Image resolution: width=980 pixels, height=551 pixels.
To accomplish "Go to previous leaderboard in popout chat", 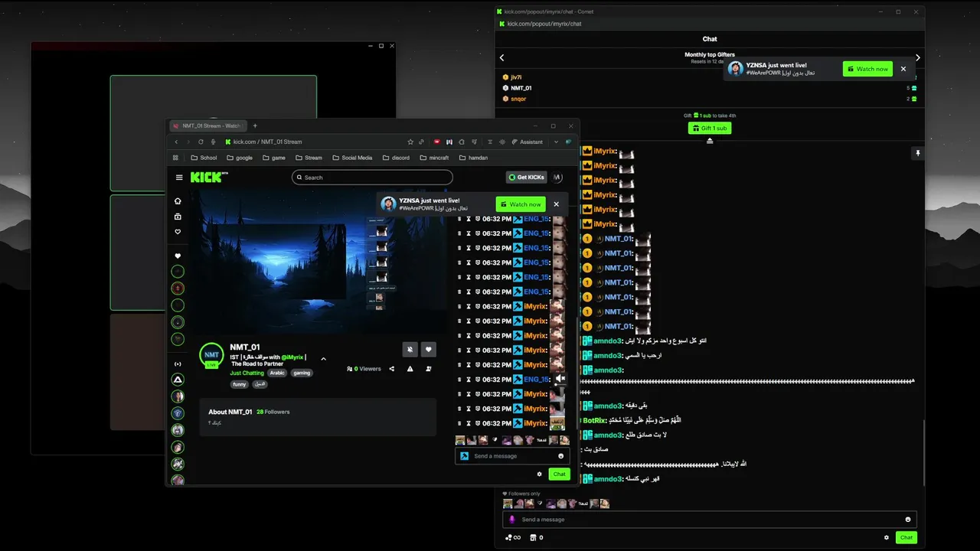I will [502, 57].
